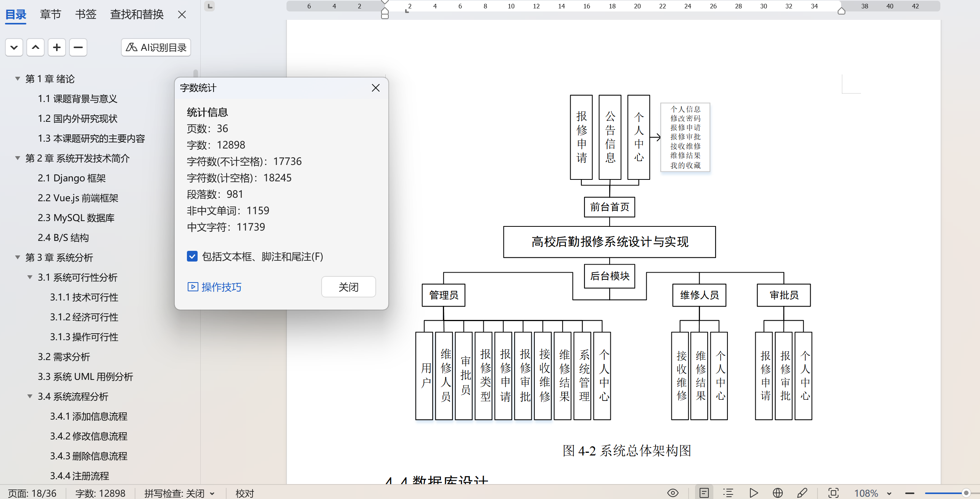Select page layout view button
The width and height of the screenshot is (980, 499).
point(704,493)
